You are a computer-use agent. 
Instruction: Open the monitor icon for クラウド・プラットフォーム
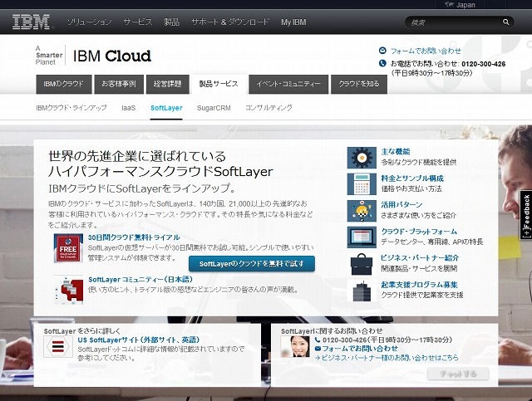click(362, 237)
